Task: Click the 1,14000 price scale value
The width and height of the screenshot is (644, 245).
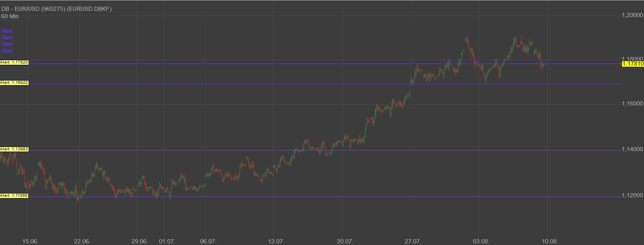Action: (632, 149)
